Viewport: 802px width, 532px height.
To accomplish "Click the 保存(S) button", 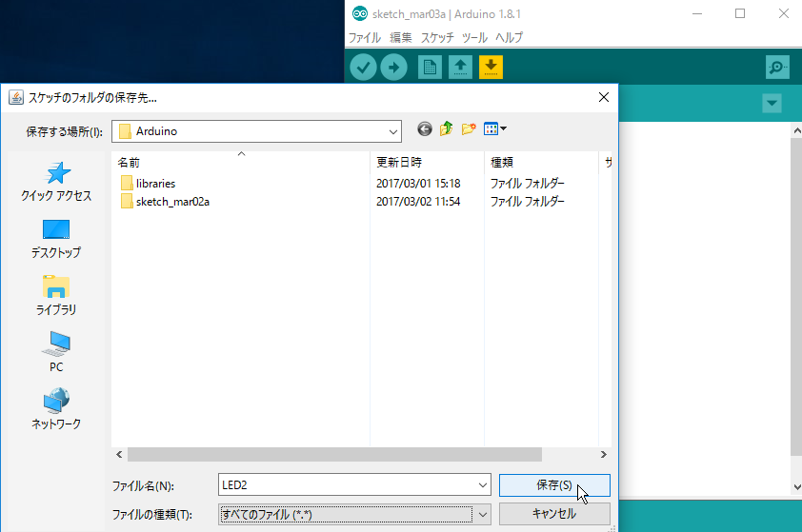I will click(554, 485).
